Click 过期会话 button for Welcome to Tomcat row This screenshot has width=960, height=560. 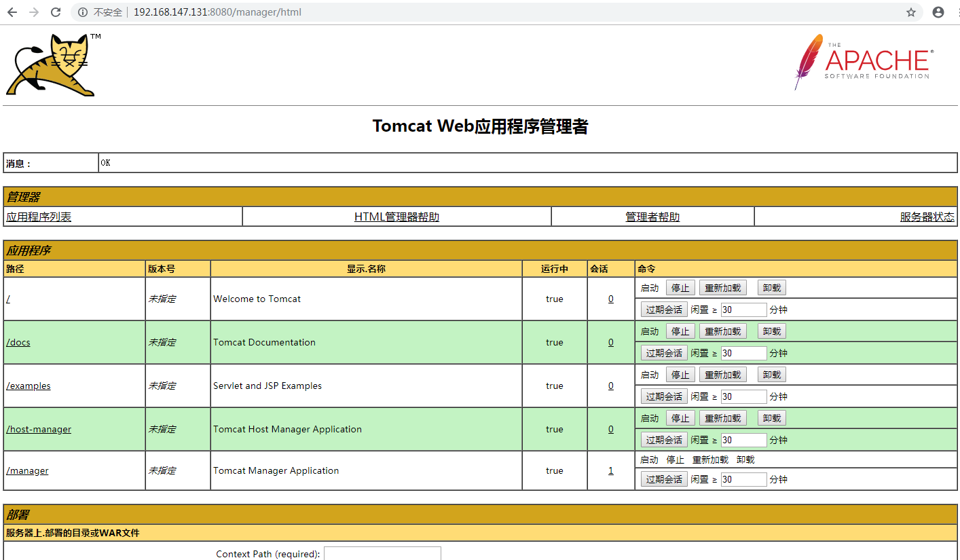pyautogui.click(x=664, y=310)
